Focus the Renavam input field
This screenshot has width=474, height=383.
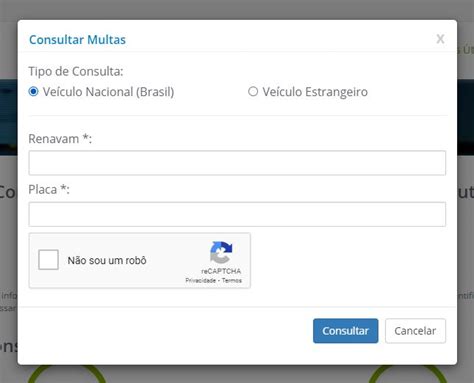237,163
